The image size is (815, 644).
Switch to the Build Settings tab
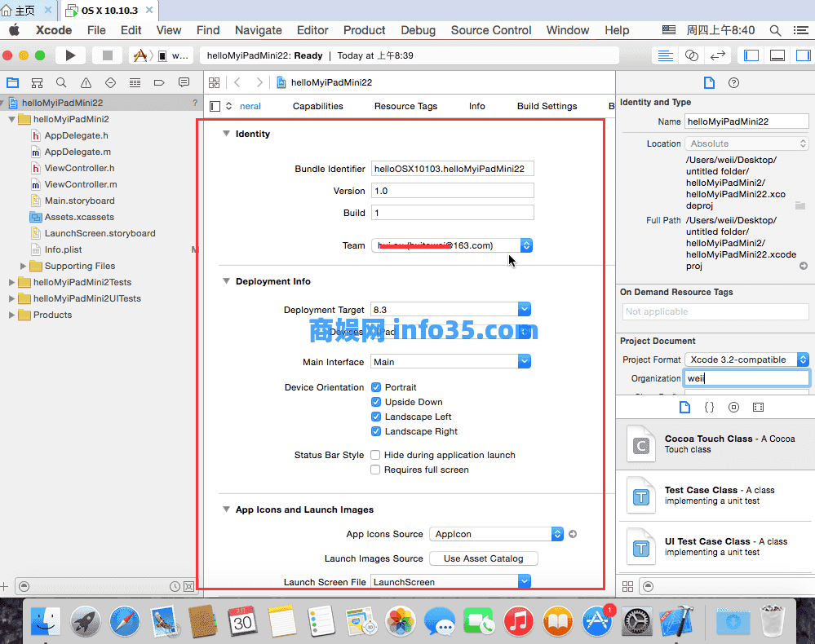click(547, 106)
